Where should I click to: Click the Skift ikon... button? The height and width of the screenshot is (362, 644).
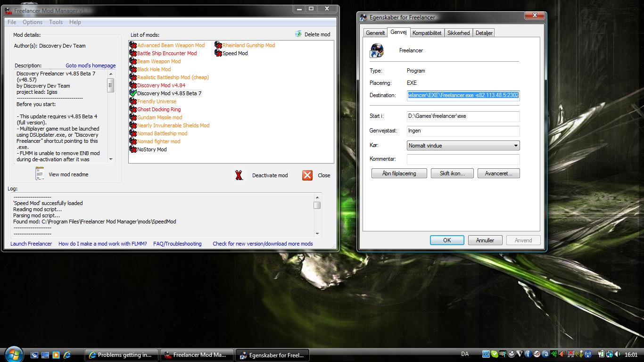[x=452, y=173]
